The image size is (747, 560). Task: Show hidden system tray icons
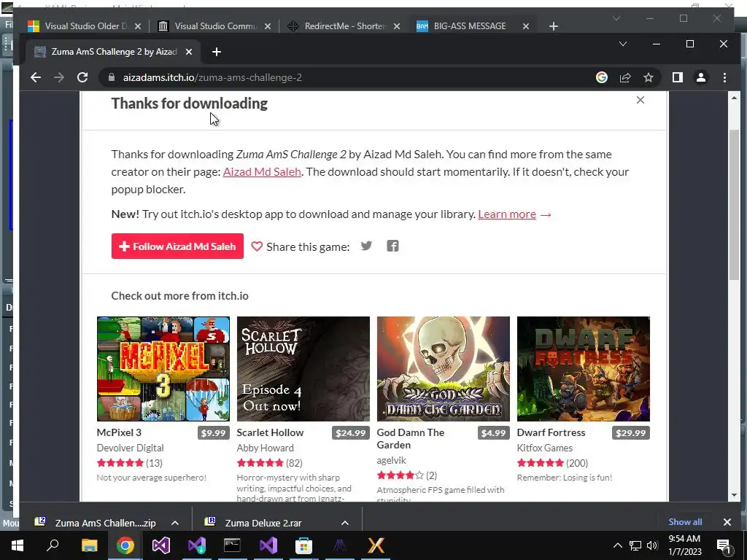pos(617,545)
